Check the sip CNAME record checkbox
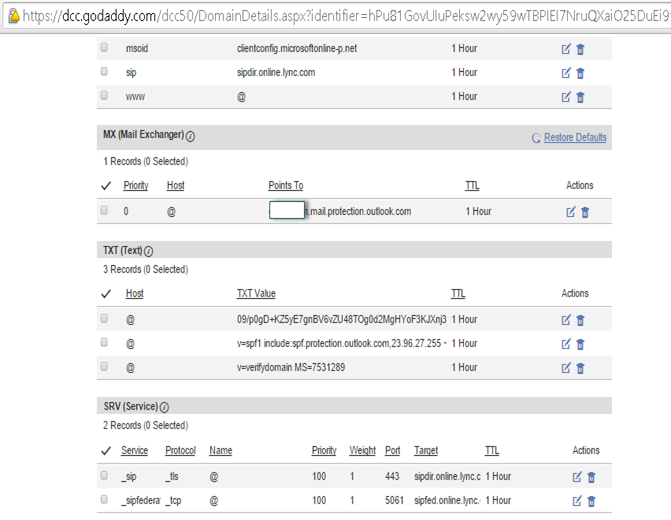 (104, 71)
